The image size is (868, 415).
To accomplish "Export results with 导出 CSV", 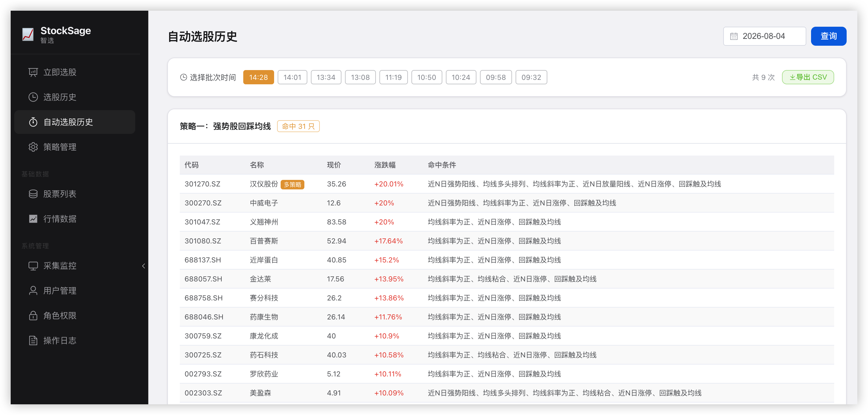I will tap(808, 77).
